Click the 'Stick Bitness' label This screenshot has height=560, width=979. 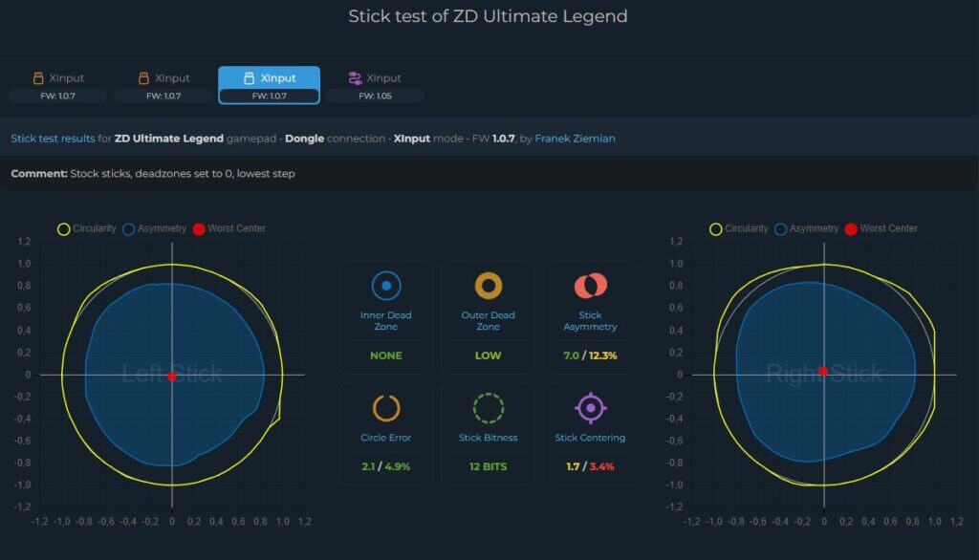coord(489,438)
